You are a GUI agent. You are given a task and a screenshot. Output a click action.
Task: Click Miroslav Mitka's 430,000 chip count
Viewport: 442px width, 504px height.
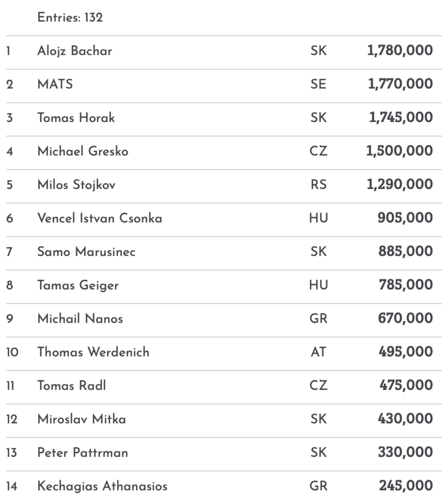click(406, 419)
